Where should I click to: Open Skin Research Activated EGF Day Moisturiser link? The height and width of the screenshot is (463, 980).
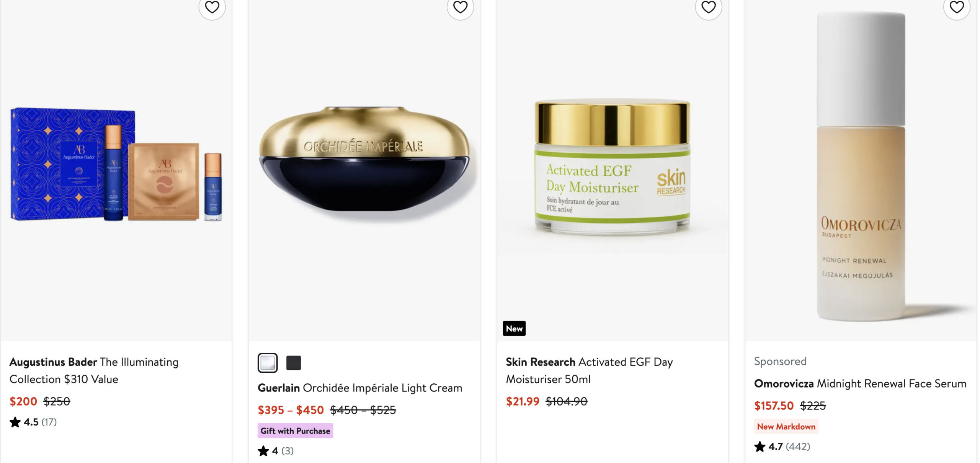[x=589, y=370]
